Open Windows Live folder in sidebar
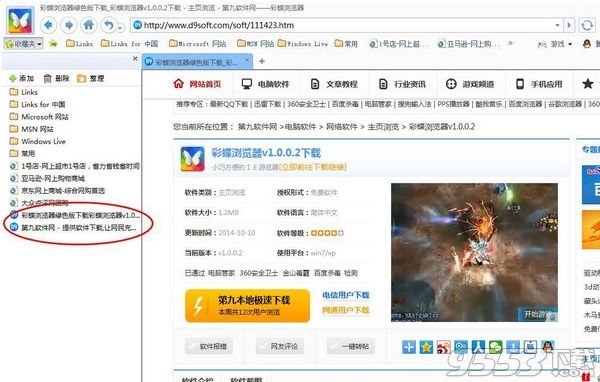The height and width of the screenshot is (382, 600). pos(38,141)
